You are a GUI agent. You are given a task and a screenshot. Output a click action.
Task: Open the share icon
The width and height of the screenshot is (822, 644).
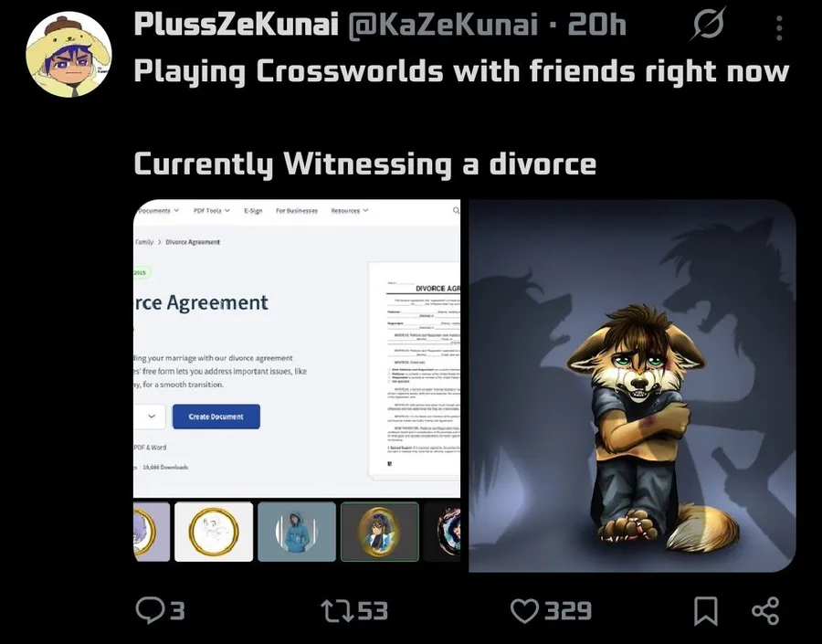tap(765, 611)
